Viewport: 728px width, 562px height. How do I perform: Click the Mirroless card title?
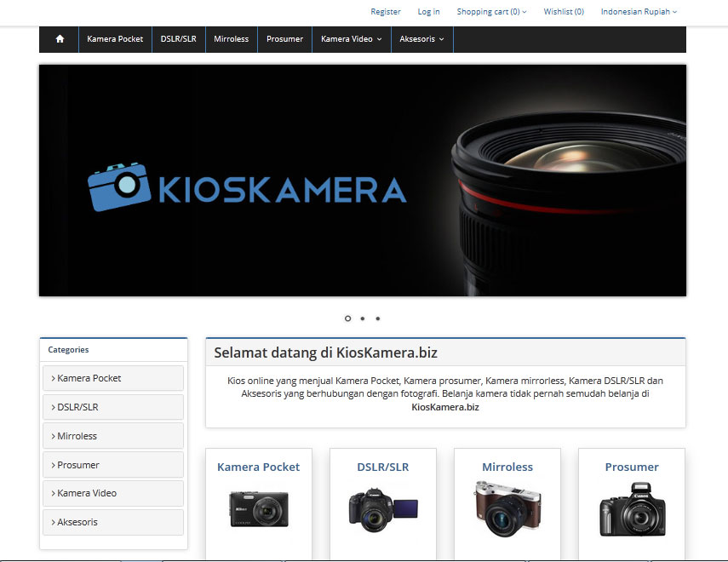click(507, 467)
